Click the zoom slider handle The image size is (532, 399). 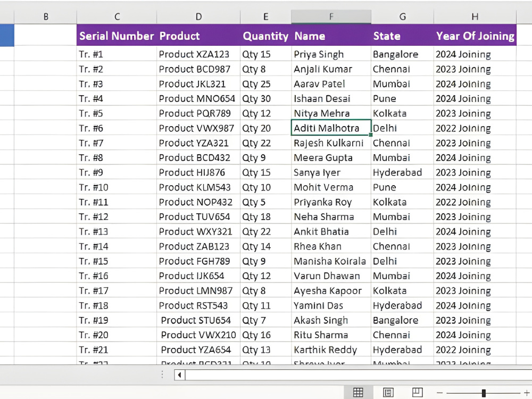[x=484, y=393]
